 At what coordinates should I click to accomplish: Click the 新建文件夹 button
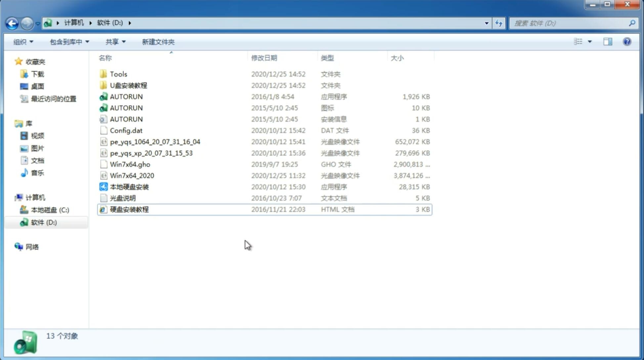pos(157,41)
